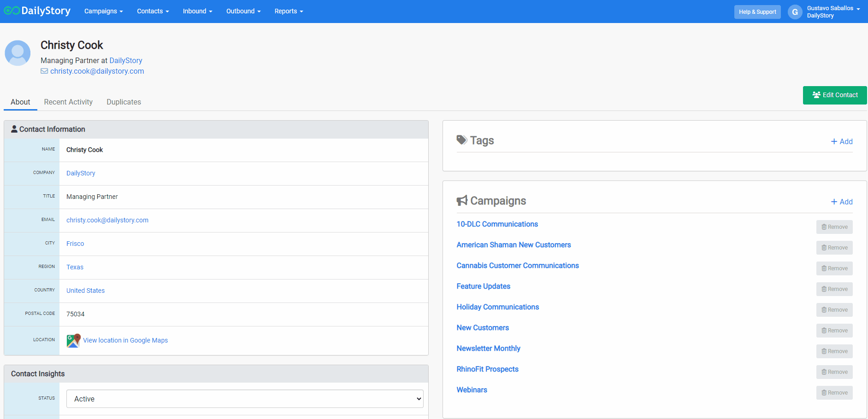
Task: Click the Contact Information person icon
Action: point(14,129)
